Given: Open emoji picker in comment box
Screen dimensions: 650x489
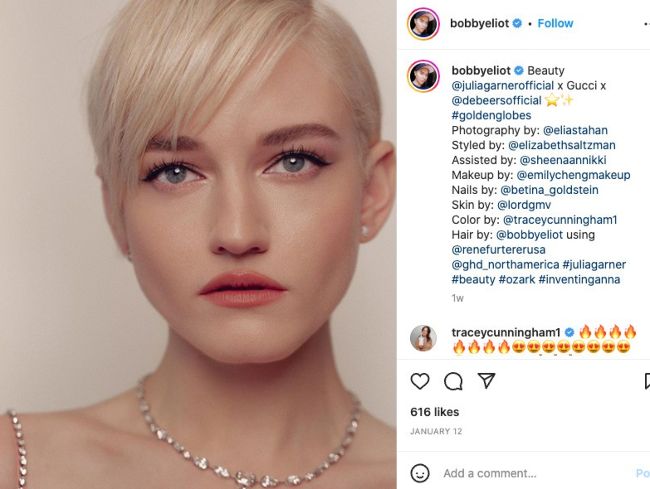Looking at the screenshot, I should (421, 473).
